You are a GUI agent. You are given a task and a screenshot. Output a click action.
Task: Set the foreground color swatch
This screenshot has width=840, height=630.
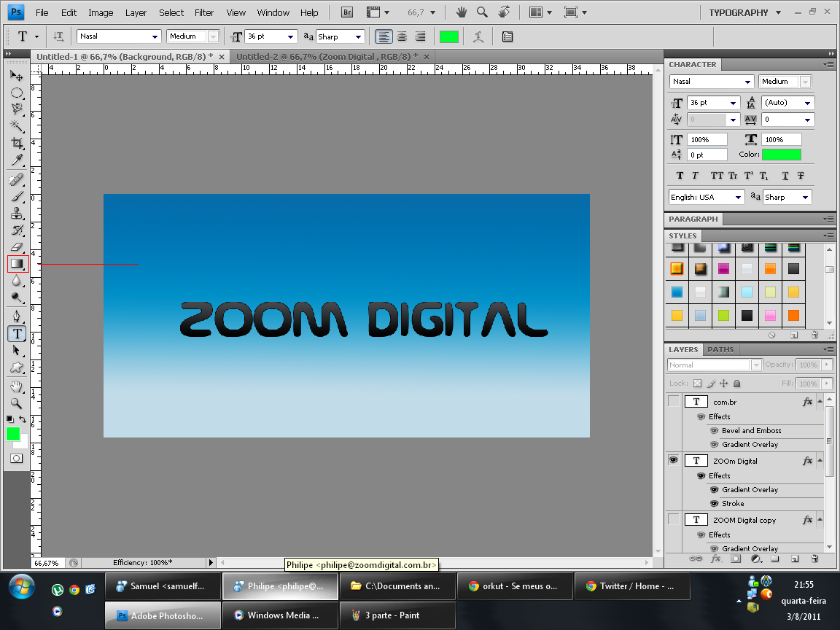13,434
